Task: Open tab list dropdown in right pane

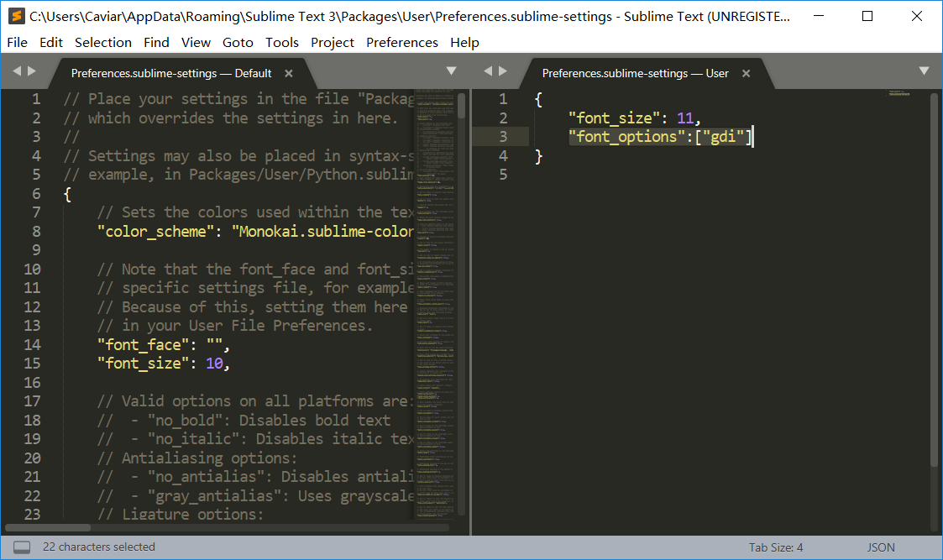Action: [925, 71]
